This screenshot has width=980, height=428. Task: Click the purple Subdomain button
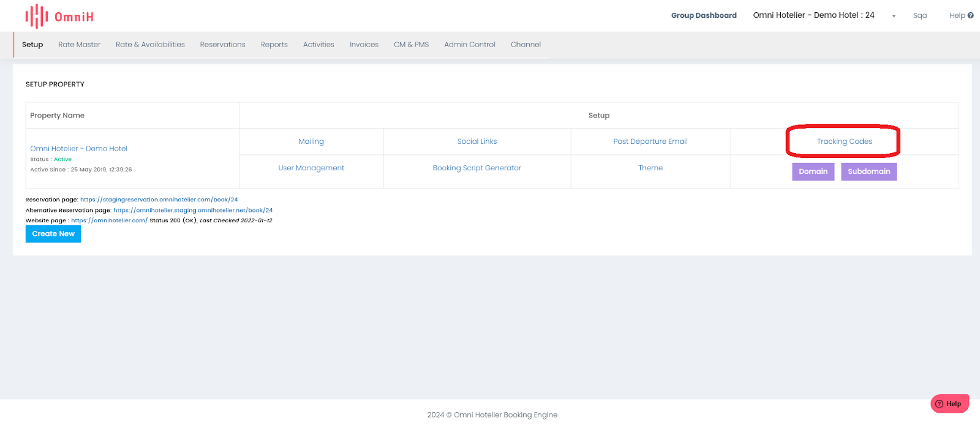869,171
